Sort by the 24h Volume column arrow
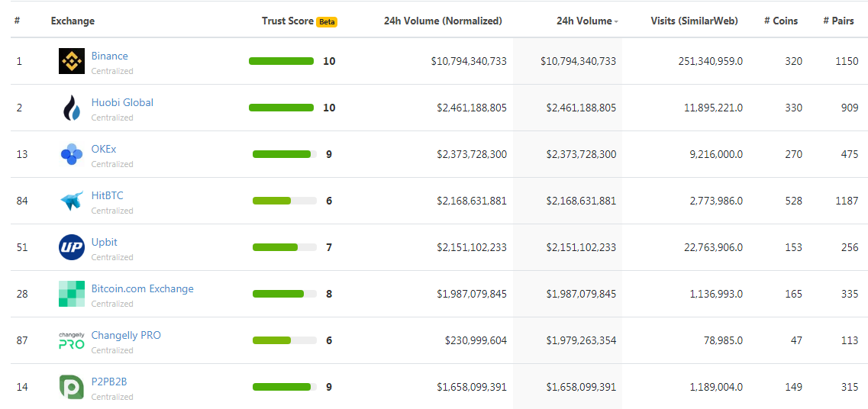Screen dimensions: 868x409 [616, 21]
